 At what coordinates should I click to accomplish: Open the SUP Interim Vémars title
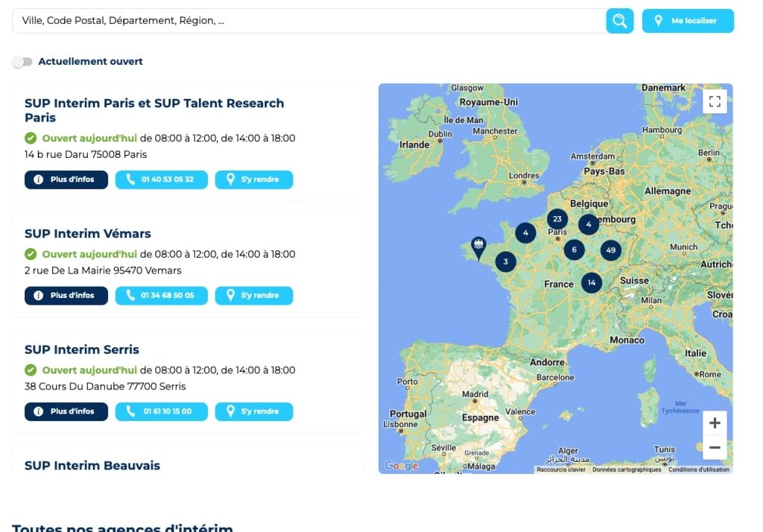coord(88,234)
